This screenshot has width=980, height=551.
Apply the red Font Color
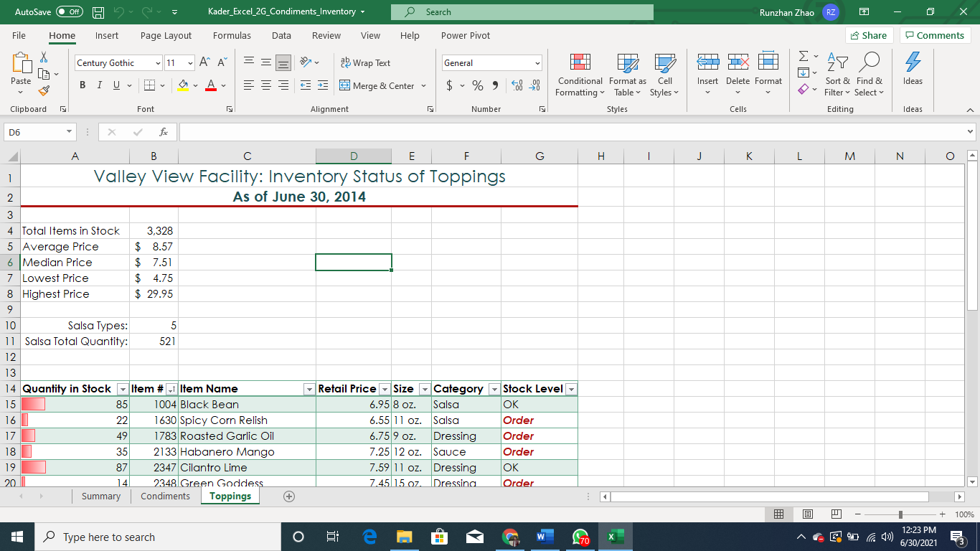coord(211,85)
